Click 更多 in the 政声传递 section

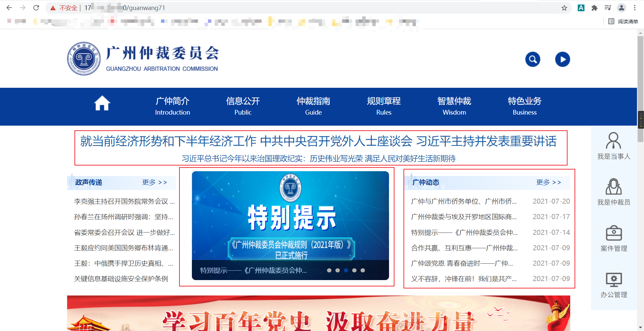coord(154,182)
